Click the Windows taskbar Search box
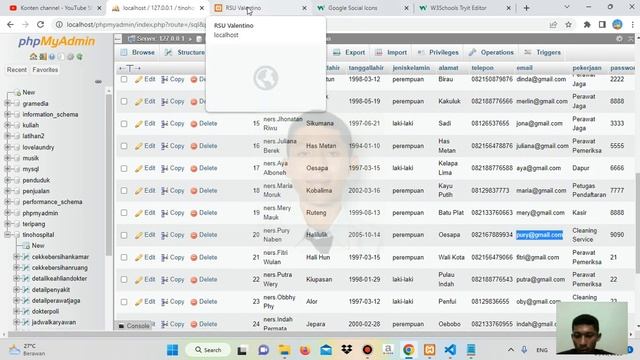Viewport: 640px width, 360px height. 208,350
